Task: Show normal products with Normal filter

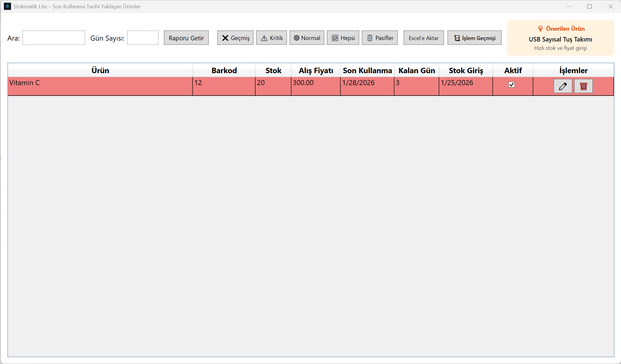Action: [x=307, y=38]
